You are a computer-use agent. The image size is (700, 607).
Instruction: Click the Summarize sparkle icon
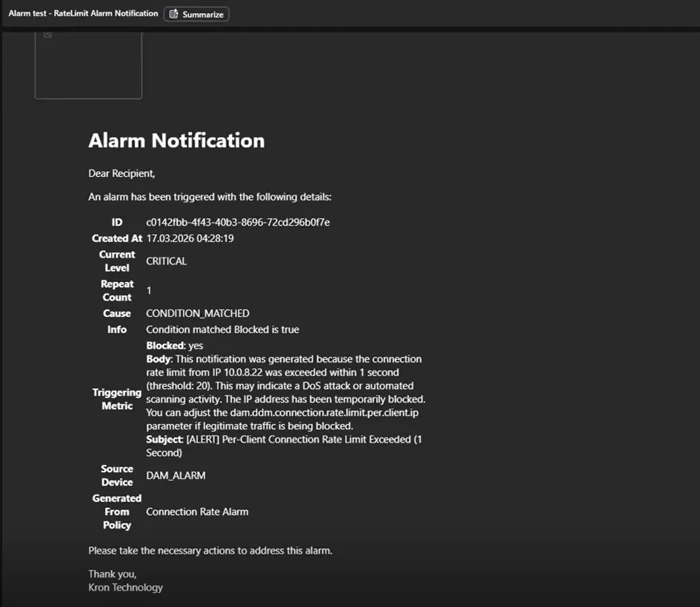[x=173, y=14]
